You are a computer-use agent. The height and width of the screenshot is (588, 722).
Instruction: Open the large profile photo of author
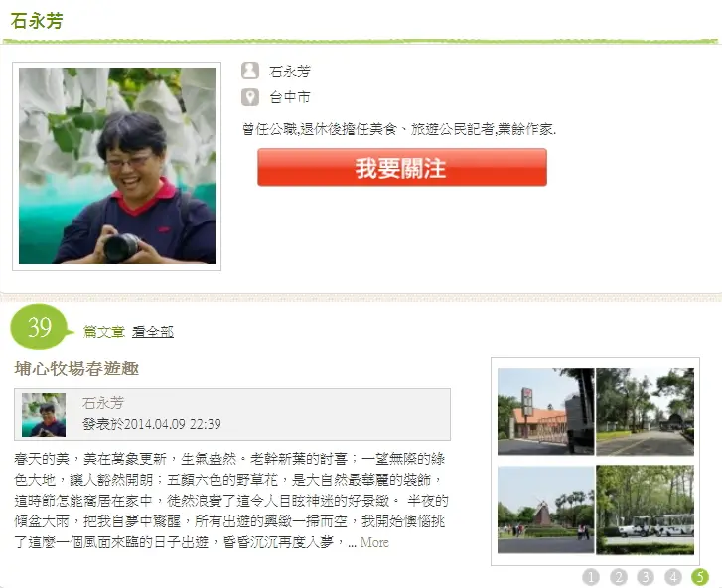tap(117, 166)
